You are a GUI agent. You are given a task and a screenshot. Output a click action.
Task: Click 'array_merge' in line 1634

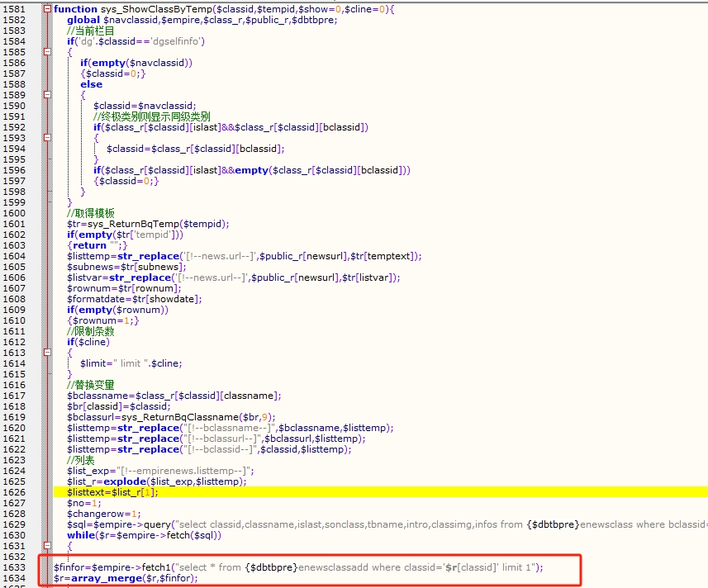click(x=99, y=578)
